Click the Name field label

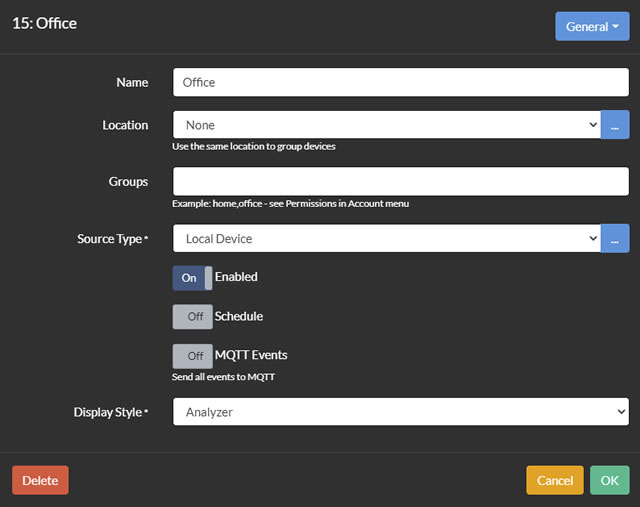(132, 82)
